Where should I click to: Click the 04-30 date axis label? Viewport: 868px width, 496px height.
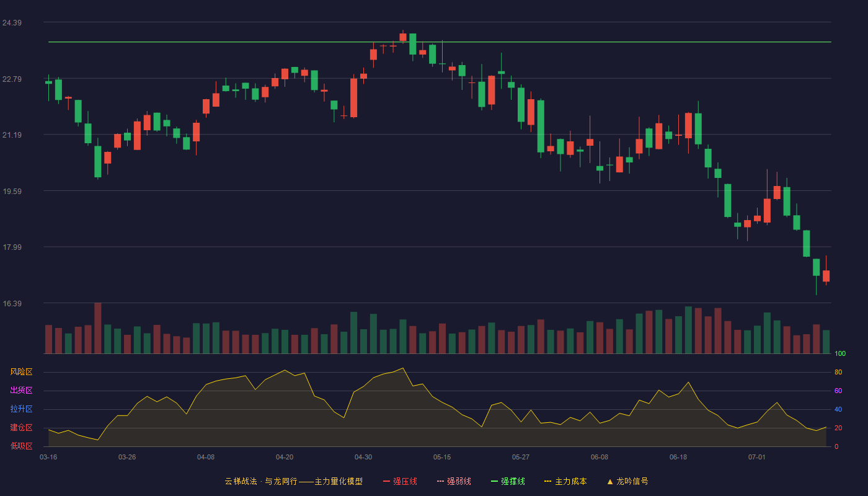pyautogui.click(x=363, y=457)
